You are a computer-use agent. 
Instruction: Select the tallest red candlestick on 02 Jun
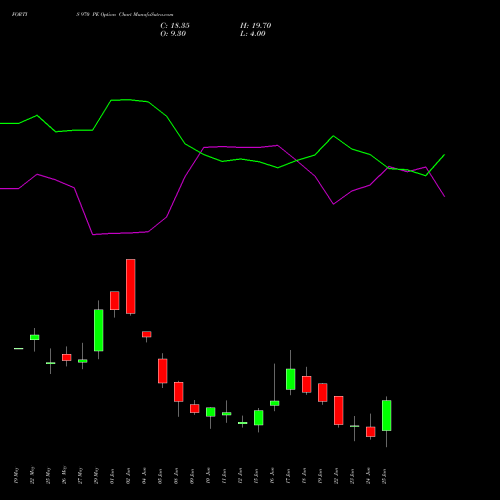click(131, 287)
